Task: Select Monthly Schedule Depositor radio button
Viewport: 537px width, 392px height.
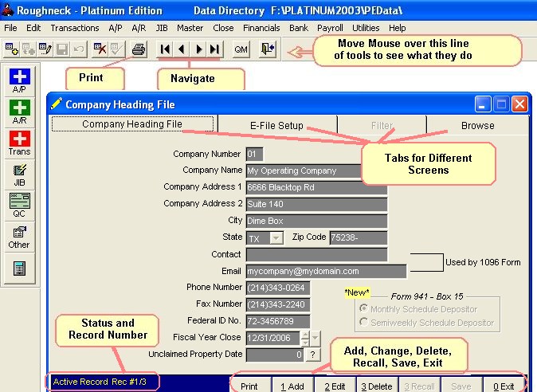Action: (363, 308)
